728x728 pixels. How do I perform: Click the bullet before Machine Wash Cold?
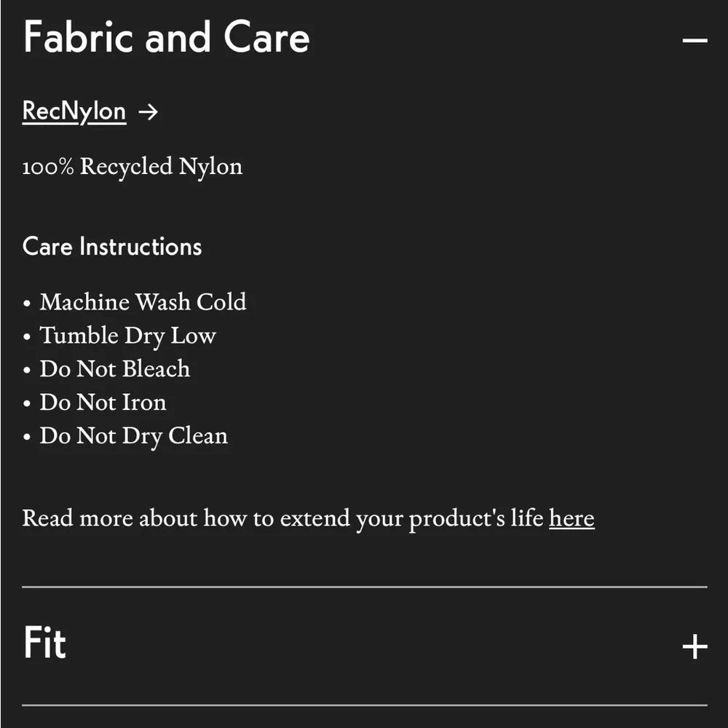pos(27,304)
